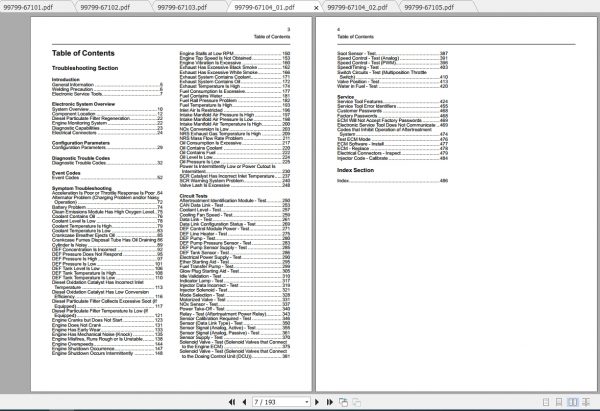Screen dimensions: 600x411
Task: Open the page number dropdown arrow
Action: click(x=307, y=402)
